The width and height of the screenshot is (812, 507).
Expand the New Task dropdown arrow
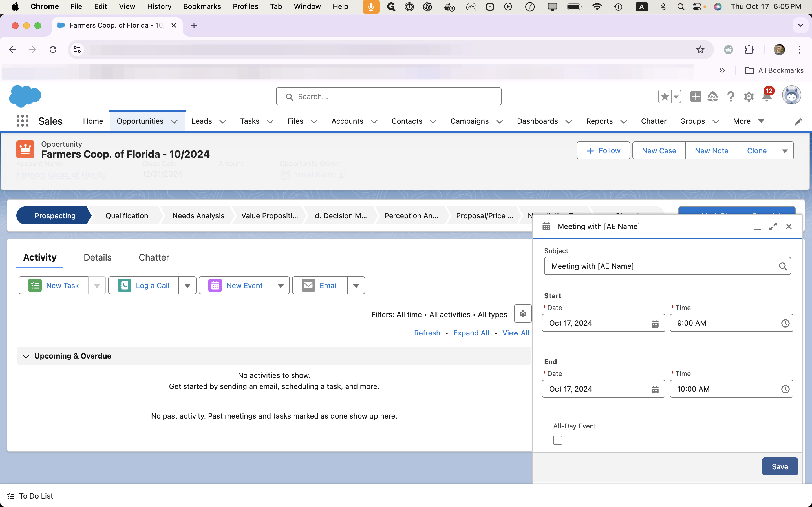(96, 286)
